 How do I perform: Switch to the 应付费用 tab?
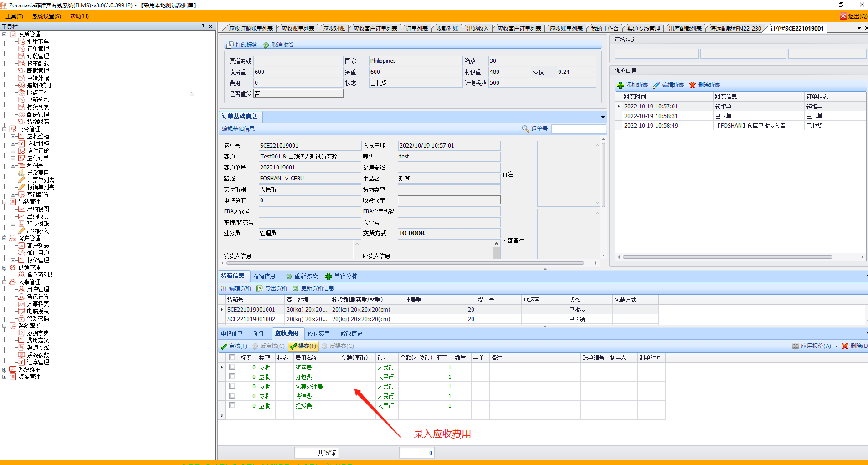(x=318, y=333)
